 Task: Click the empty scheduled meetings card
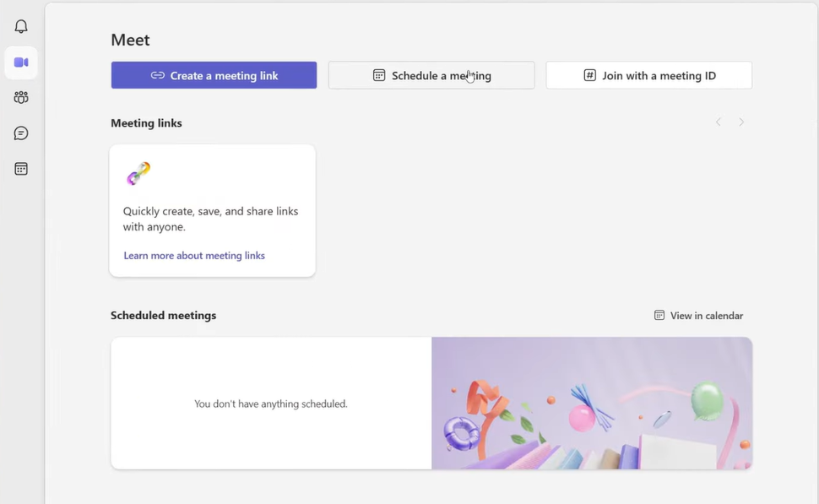click(x=270, y=403)
